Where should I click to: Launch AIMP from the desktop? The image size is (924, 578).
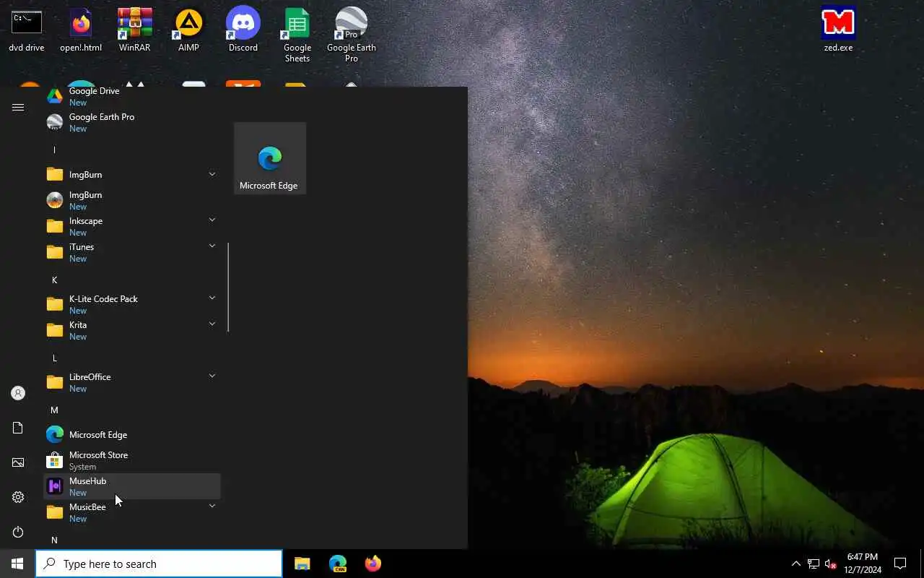(188, 30)
